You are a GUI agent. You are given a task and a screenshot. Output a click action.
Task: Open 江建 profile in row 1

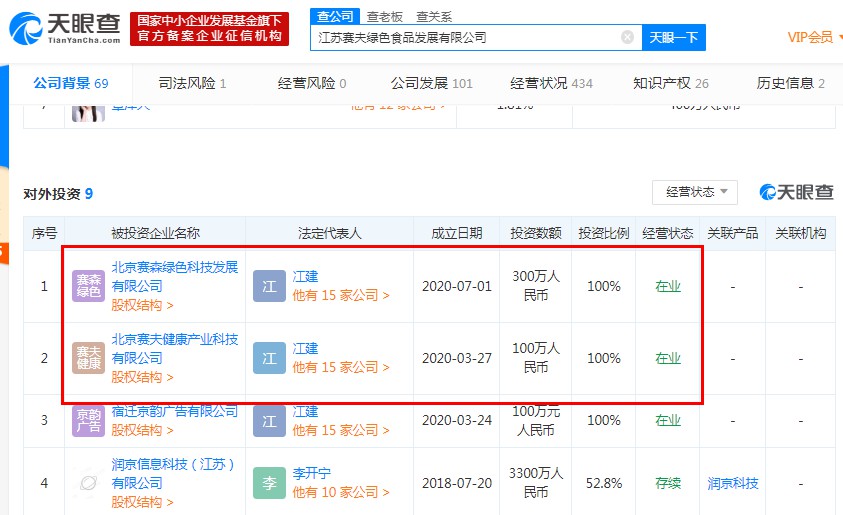click(x=305, y=276)
